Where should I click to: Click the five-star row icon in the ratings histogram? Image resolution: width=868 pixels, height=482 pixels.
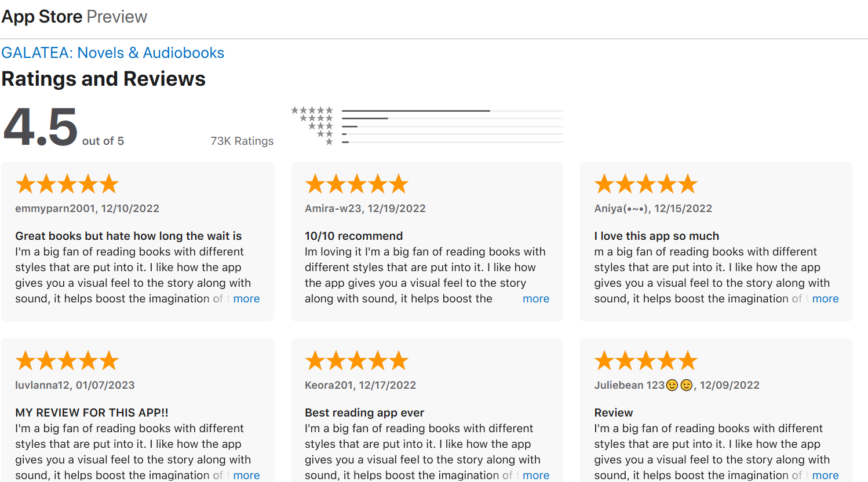pos(312,111)
